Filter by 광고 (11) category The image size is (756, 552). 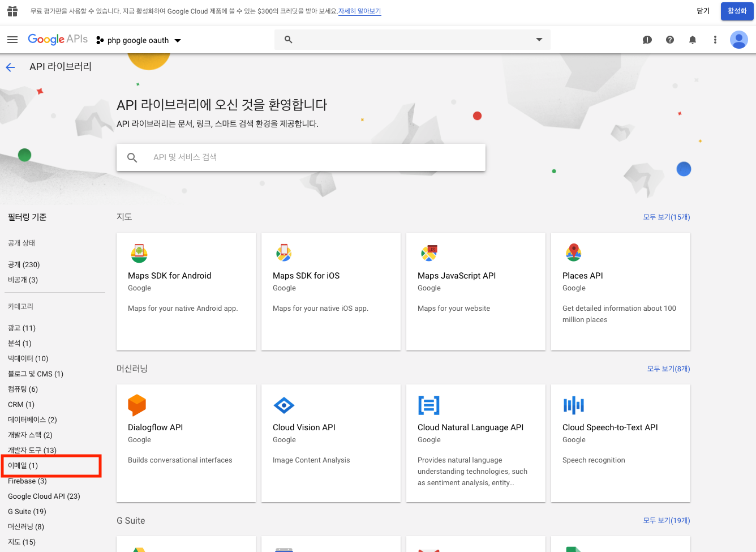[22, 328]
